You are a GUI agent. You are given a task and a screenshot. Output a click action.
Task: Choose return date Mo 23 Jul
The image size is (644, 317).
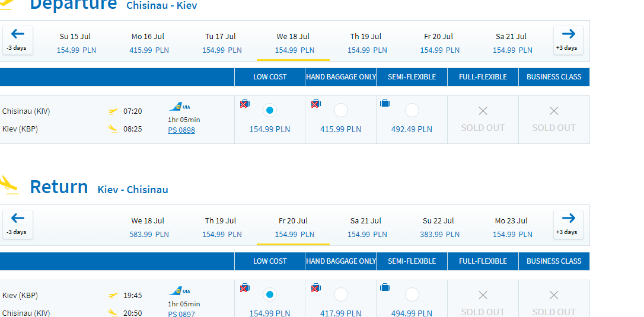pyautogui.click(x=511, y=228)
